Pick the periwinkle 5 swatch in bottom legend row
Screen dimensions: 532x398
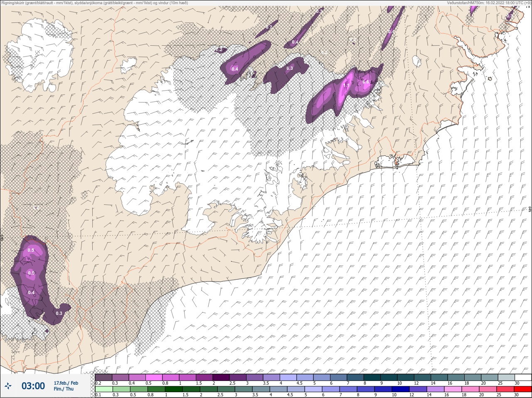[x=313, y=390]
